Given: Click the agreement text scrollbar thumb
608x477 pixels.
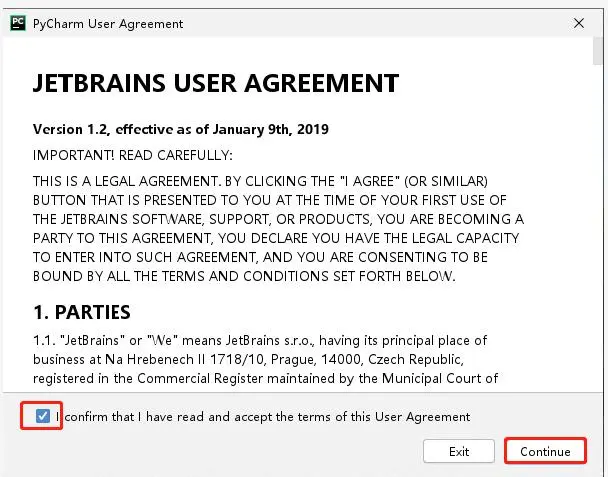Looking at the screenshot, I should [x=597, y=51].
